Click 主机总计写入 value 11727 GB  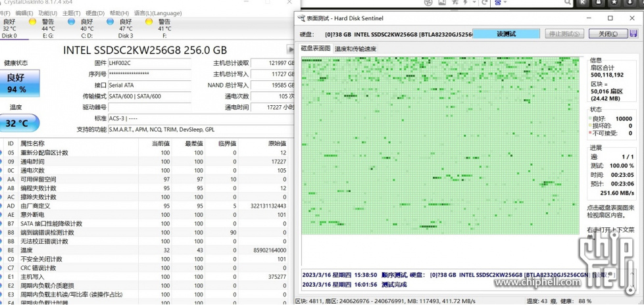[273, 74]
